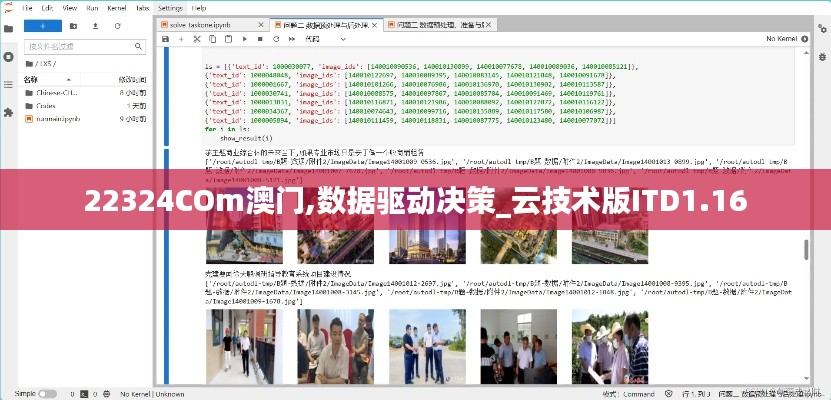
Task: Open the View menu
Action: click(69, 8)
